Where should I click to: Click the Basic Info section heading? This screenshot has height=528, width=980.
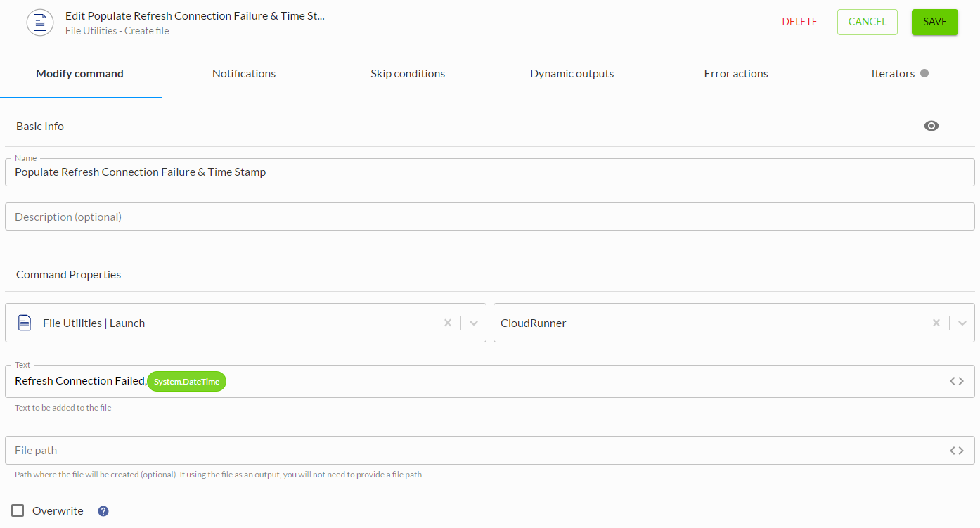[x=40, y=127]
